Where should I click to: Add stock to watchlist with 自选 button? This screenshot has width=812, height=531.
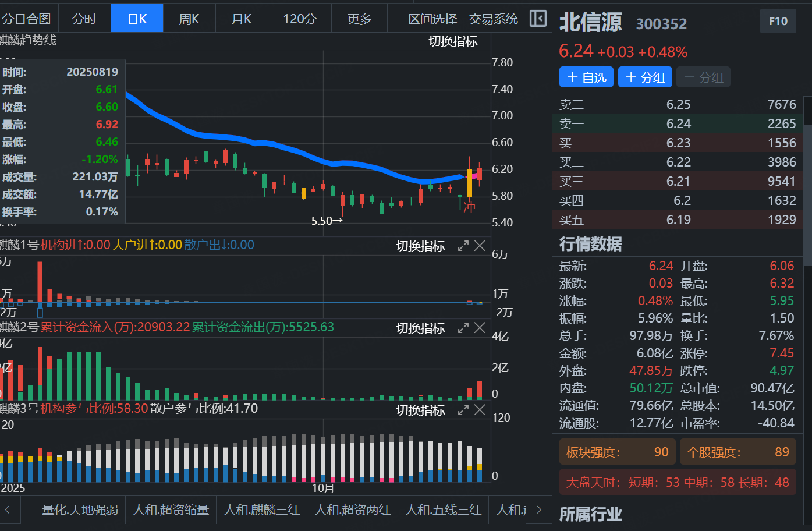tap(586, 77)
